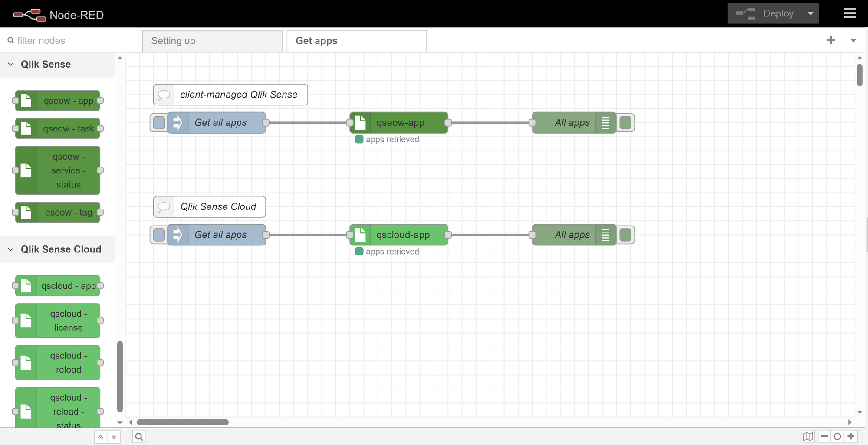This screenshot has height=445, width=868.
Task: Toggle the navigator map view
Action: click(808, 437)
